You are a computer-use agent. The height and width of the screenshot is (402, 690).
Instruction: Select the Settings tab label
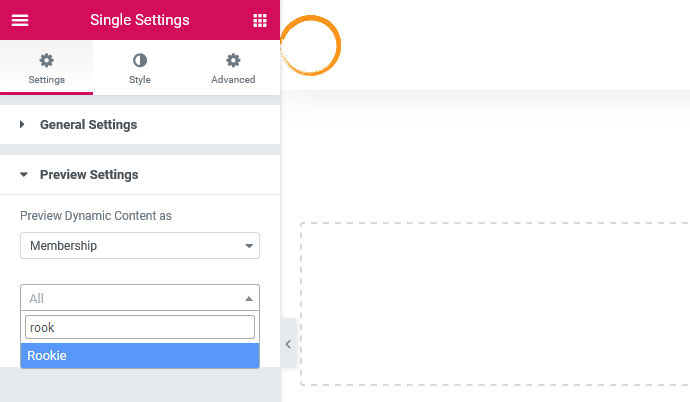pyautogui.click(x=46, y=79)
